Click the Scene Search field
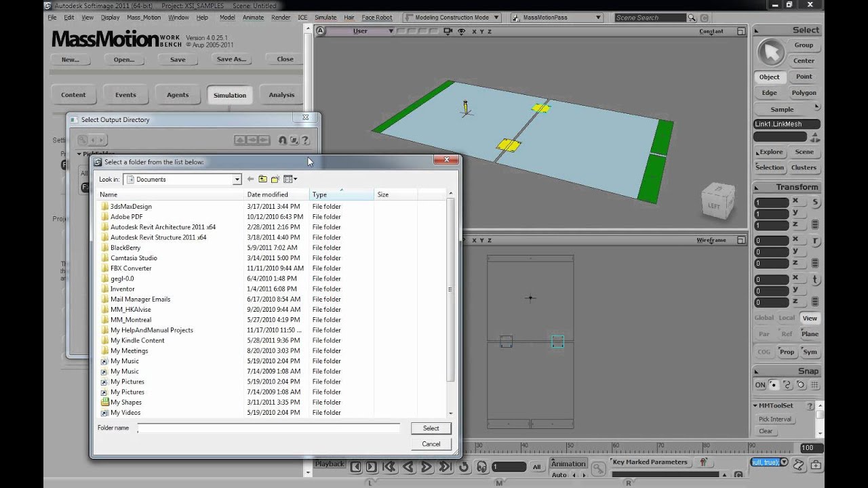 [650, 18]
